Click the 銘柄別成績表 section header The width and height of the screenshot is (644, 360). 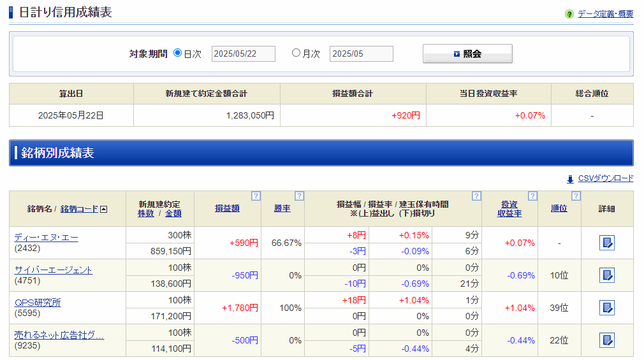(x=321, y=153)
